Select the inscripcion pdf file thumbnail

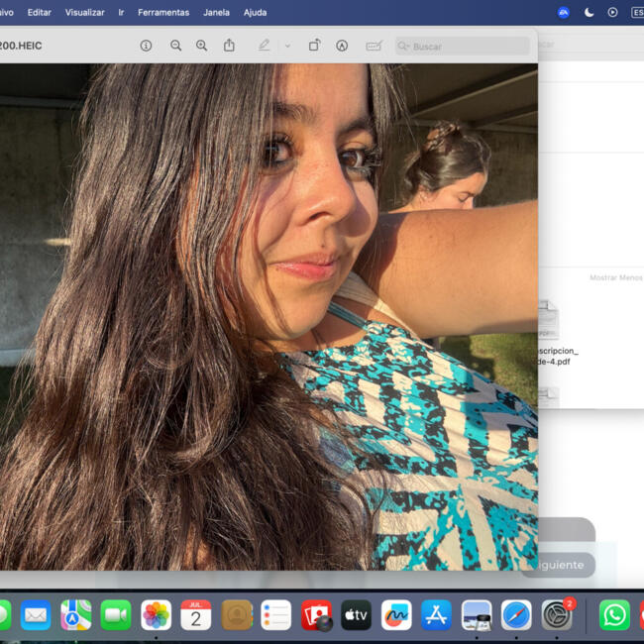[x=548, y=320]
